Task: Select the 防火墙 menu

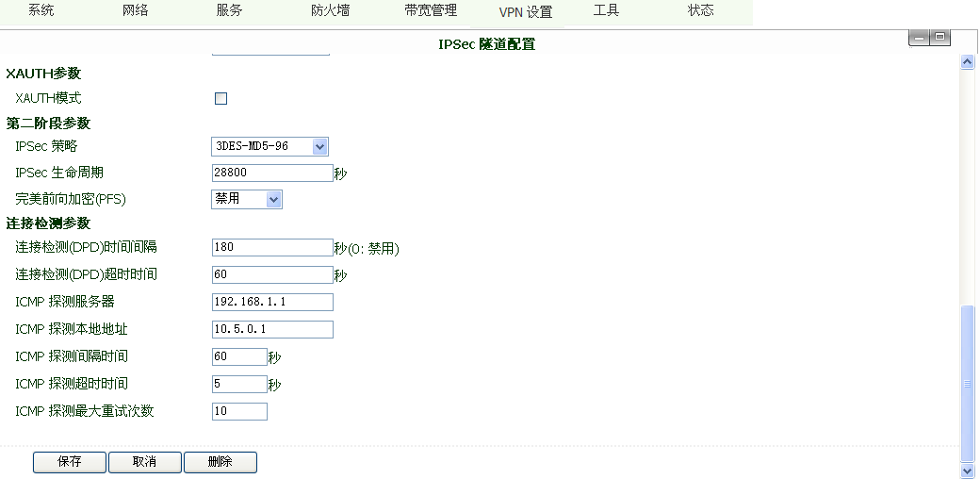Action: (x=330, y=11)
